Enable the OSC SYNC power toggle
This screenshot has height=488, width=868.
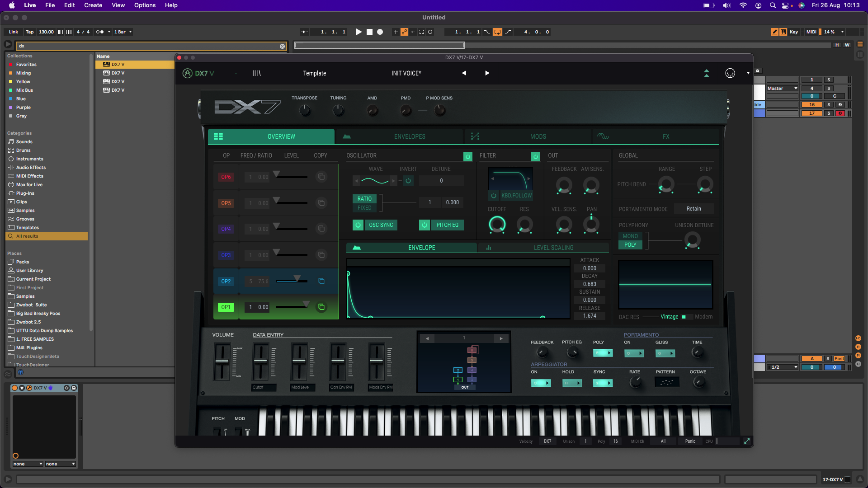pos(358,225)
